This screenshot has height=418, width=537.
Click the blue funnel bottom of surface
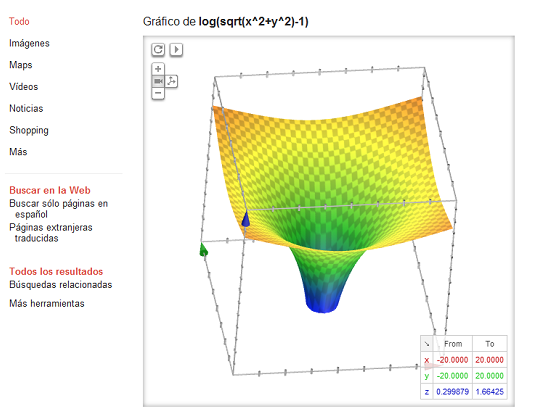point(323,303)
